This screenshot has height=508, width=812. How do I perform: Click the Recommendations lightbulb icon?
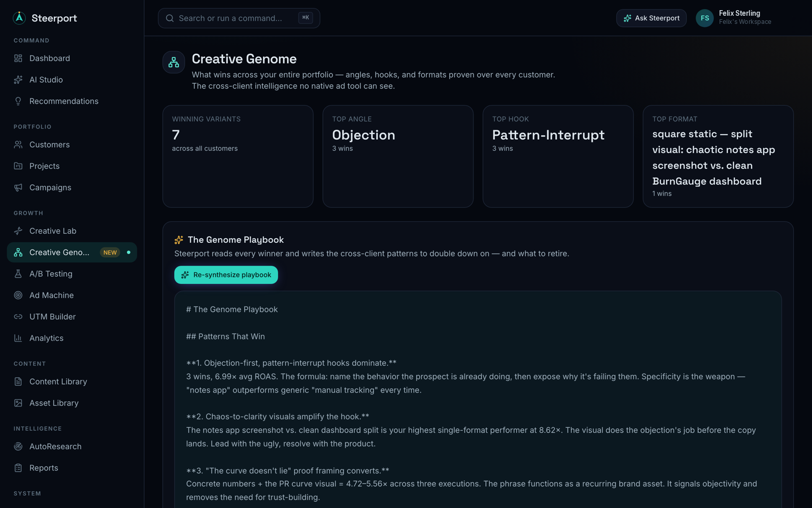click(18, 101)
